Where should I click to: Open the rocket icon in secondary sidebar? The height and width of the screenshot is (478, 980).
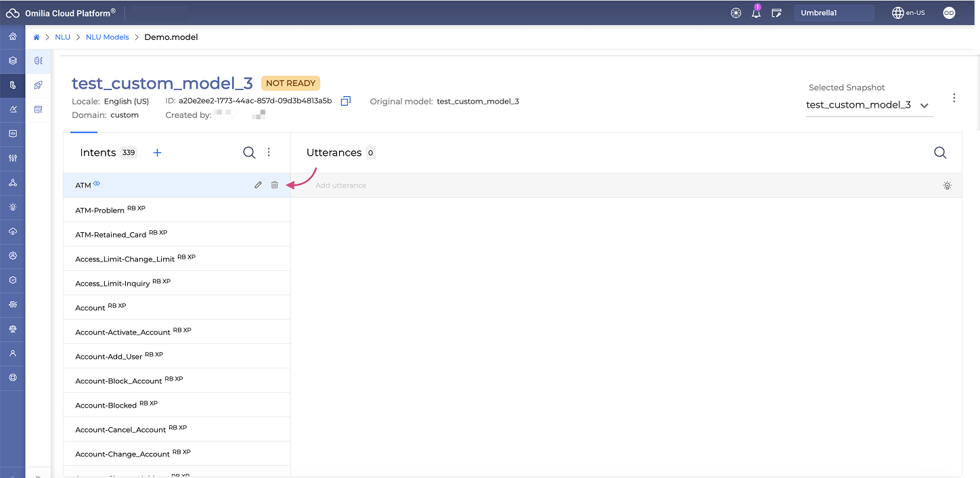click(x=39, y=85)
